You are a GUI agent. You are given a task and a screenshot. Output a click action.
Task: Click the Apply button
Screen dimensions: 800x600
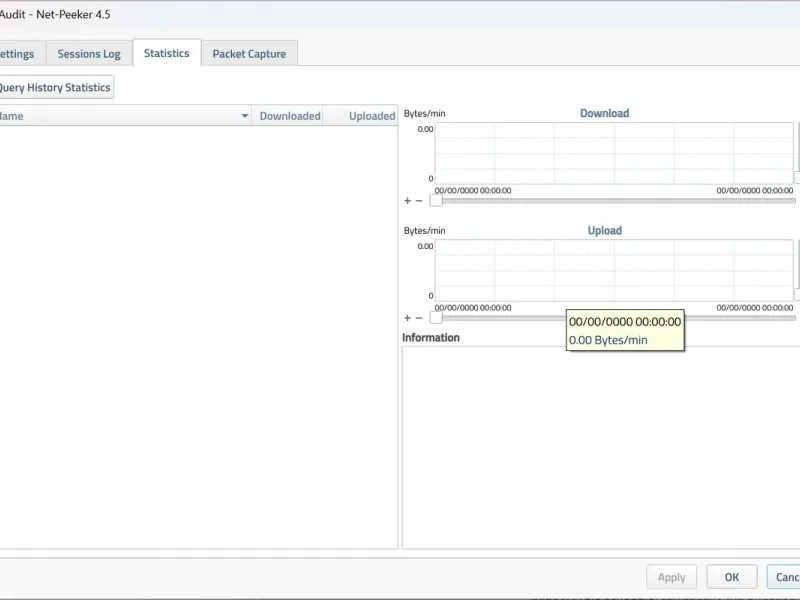671,577
